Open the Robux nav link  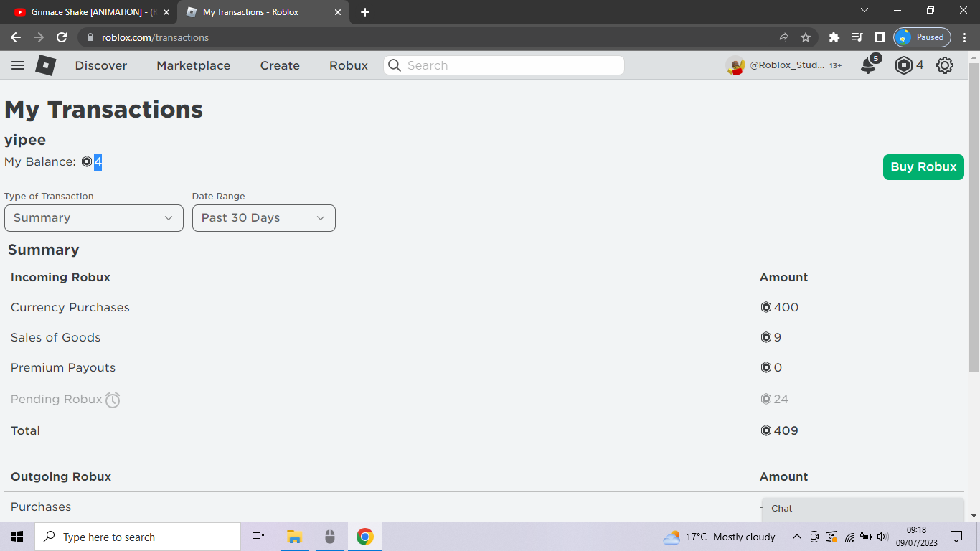[349, 65]
